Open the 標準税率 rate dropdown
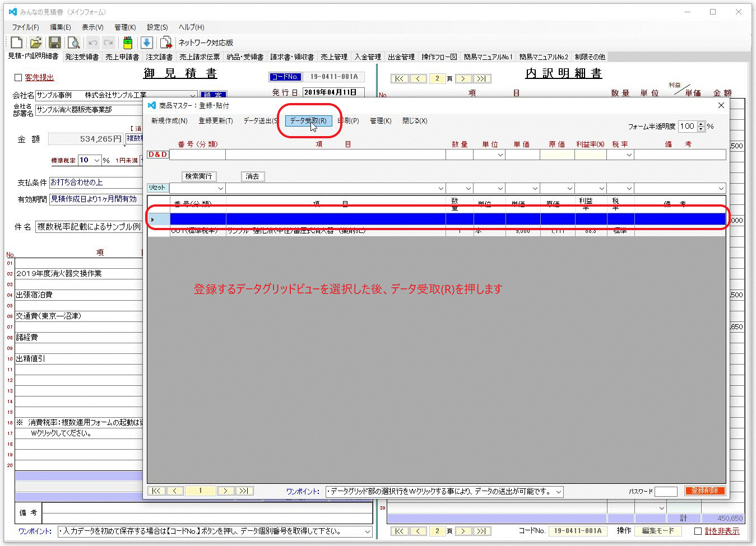The width and height of the screenshot is (756, 546). click(x=96, y=160)
